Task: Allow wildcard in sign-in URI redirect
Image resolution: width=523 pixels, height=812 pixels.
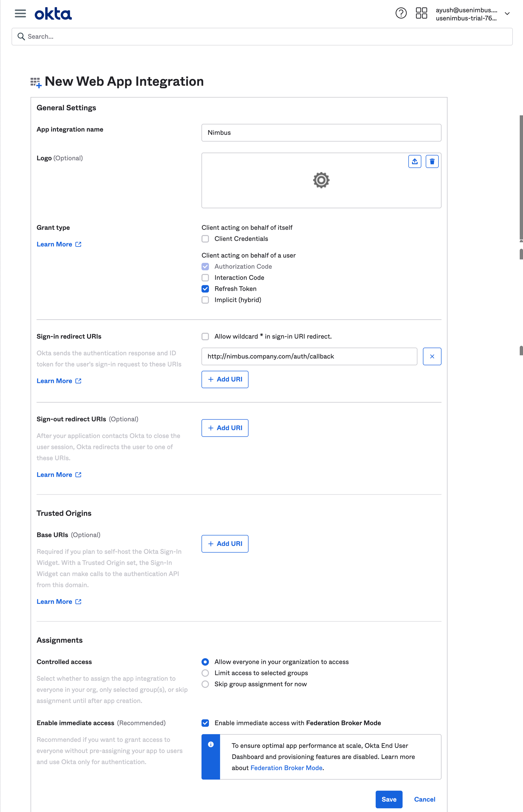Action: pos(205,336)
